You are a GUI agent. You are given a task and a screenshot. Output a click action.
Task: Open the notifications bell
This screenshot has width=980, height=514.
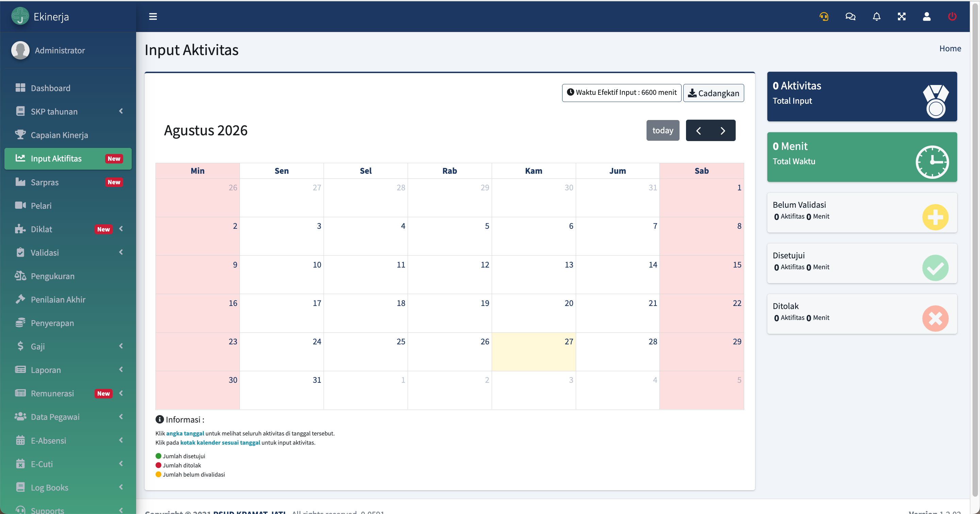point(877,16)
